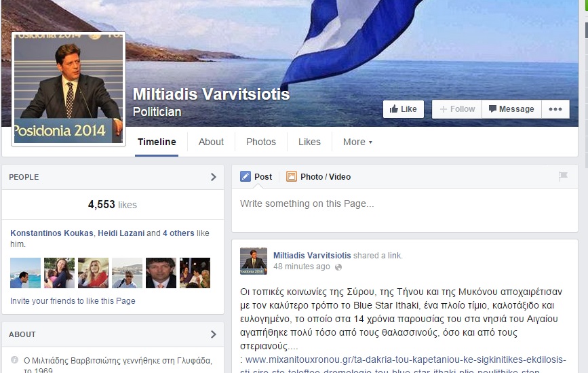Image resolution: width=588 pixels, height=373 pixels.
Task: Click the flag report icon
Action: (x=563, y=176)
